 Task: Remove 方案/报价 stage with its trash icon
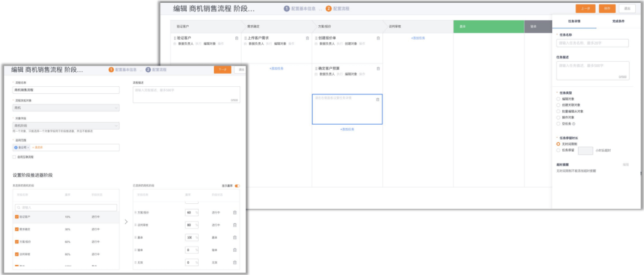235,212
